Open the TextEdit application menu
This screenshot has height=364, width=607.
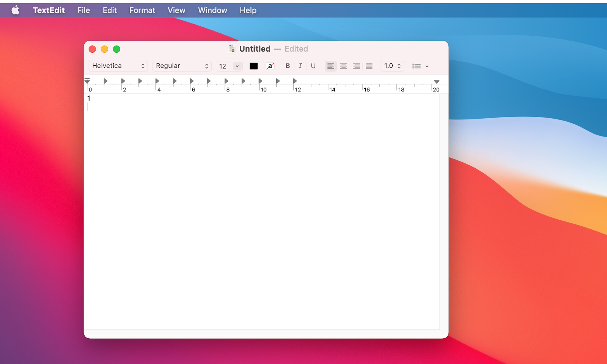tap(49, 10)
